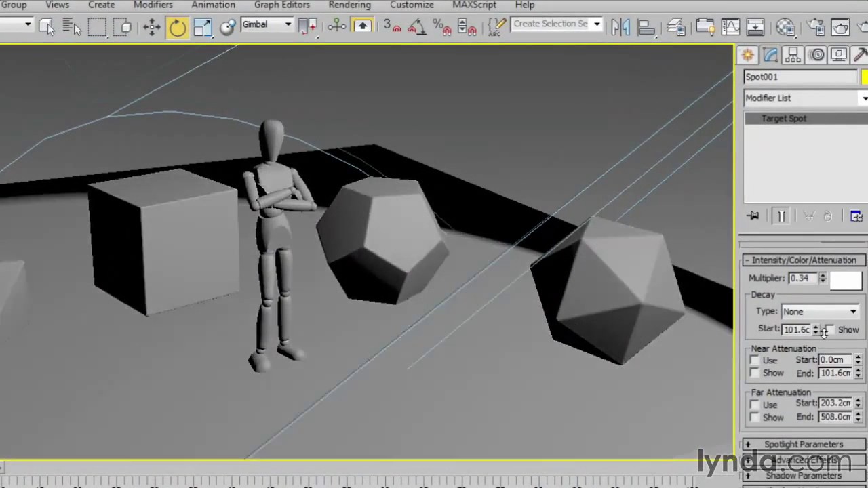Open Material Editor checkered sphere icon
The height and width of the screenshot is (488, 868).
coord(785,26)
